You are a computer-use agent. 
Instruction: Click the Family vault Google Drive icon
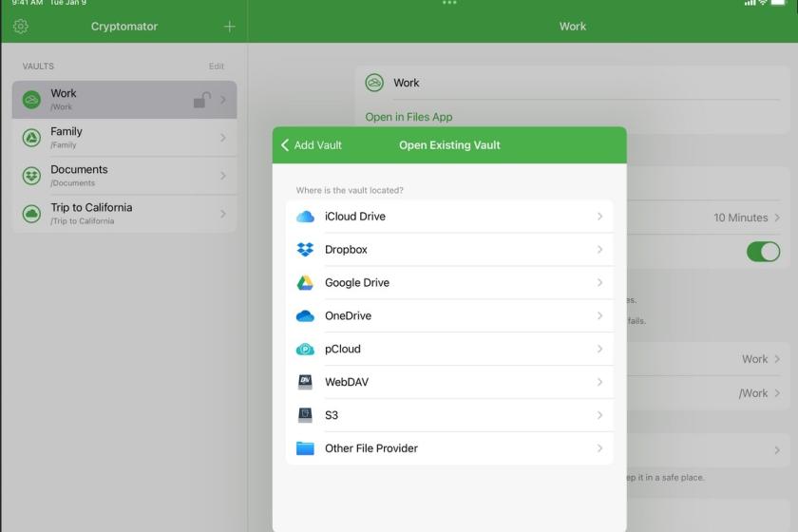click(x=31, y=138)
